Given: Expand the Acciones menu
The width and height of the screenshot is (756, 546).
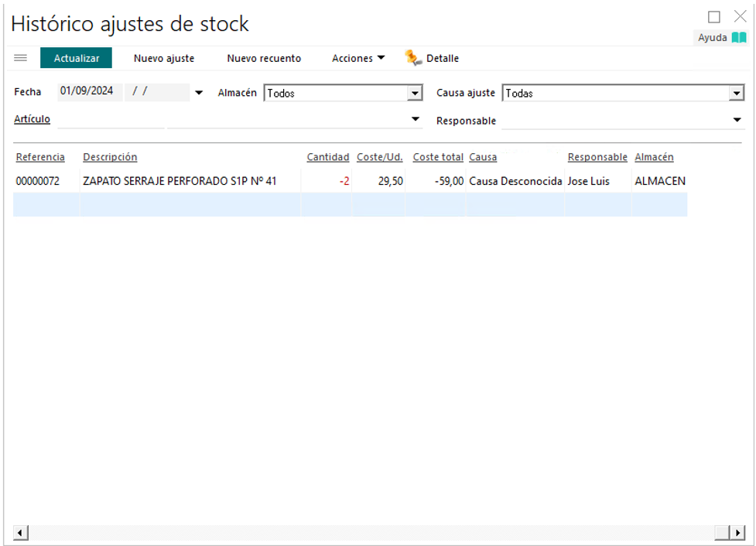Looking at the screenshot, I should (x=358, y=58).
